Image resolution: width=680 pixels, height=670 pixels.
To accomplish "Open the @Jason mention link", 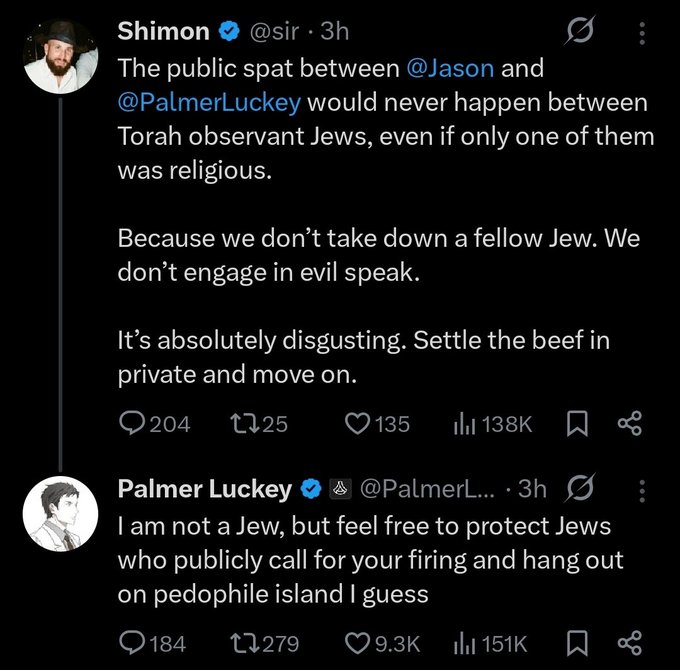I will click(449, 70).
